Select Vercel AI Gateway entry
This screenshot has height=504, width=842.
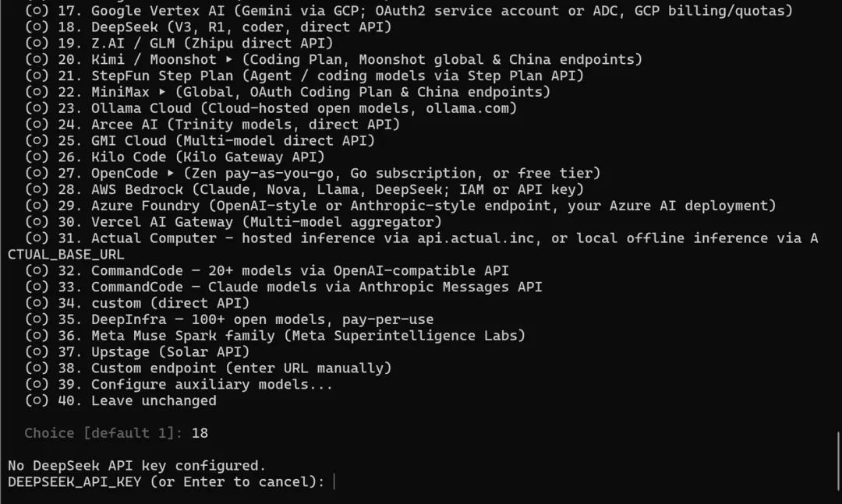[x=233, y=222]
